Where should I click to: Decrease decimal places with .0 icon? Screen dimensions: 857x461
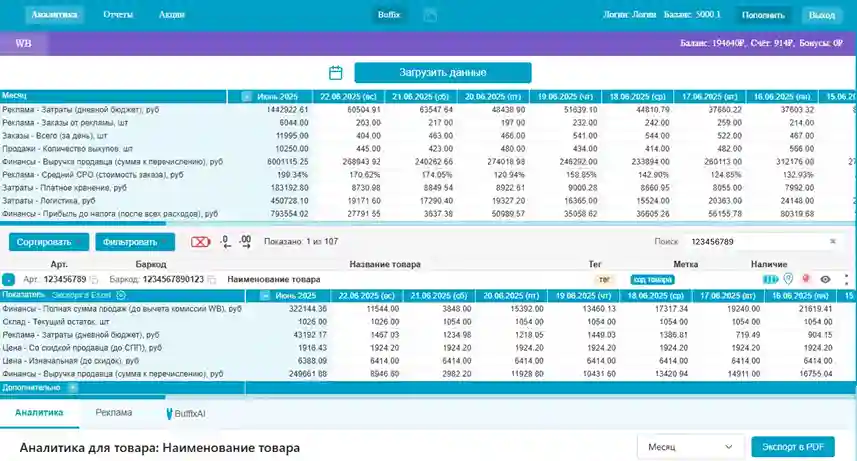pos(225,241)
